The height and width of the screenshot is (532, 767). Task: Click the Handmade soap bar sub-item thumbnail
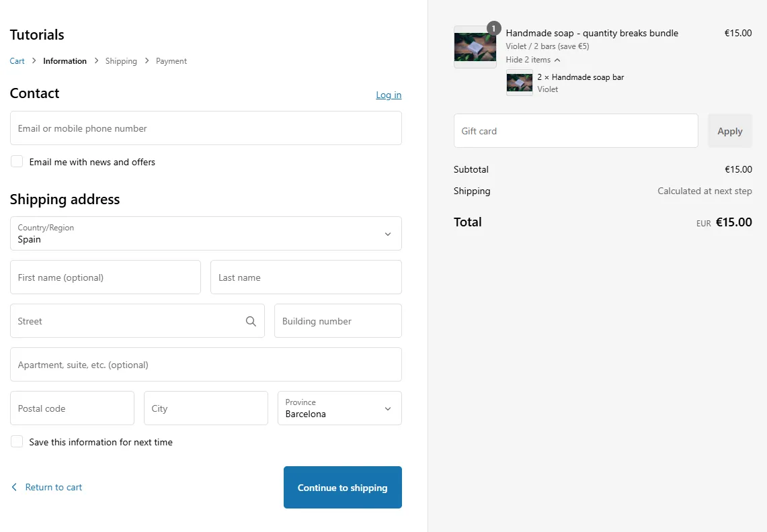519,83
